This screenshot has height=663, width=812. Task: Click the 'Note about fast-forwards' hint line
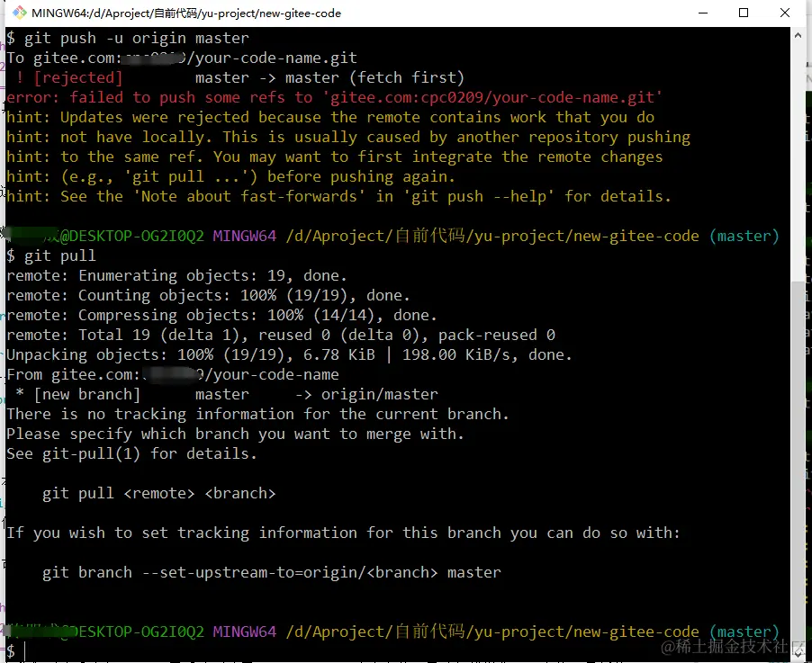338,197
